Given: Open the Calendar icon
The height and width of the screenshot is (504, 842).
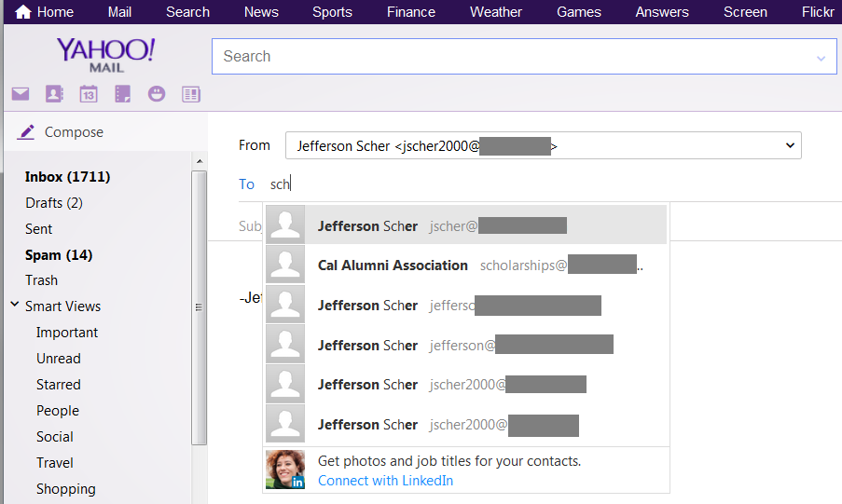Looking at the screenshot, I should point(89,94).
